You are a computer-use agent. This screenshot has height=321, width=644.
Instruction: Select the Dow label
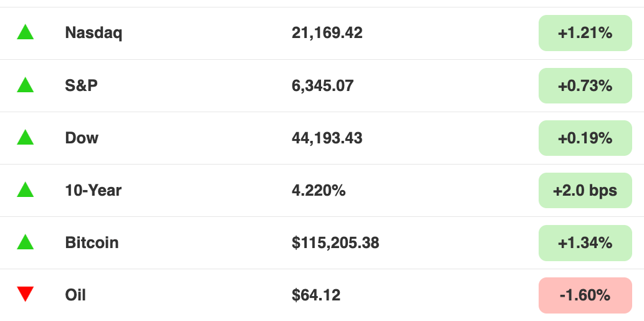pos(82,138)
